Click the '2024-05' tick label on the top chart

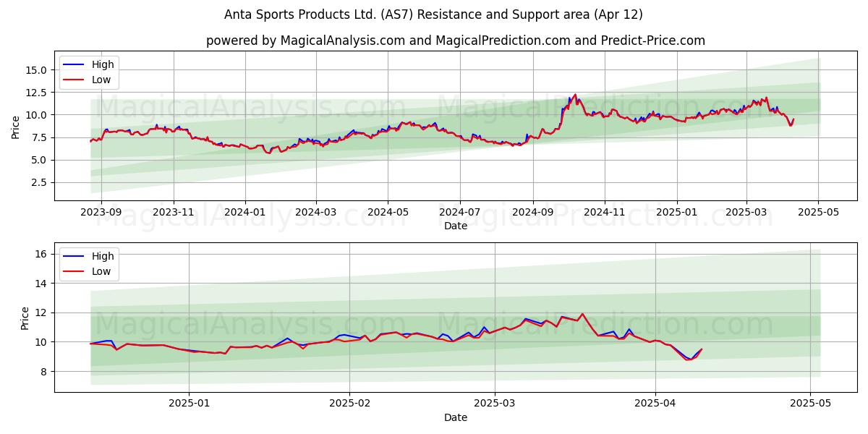pos(388,213)
